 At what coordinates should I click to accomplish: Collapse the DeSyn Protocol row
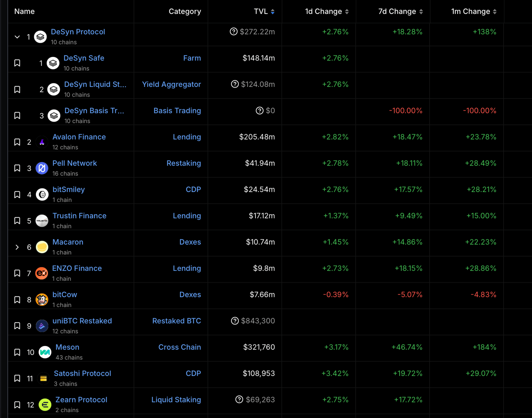17,37
